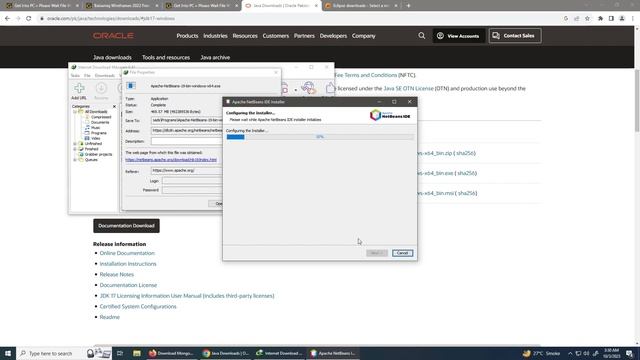Select the Music category in IDM
Image resolution: width=640 pixels, height=360 pixels.
[96, 128]
